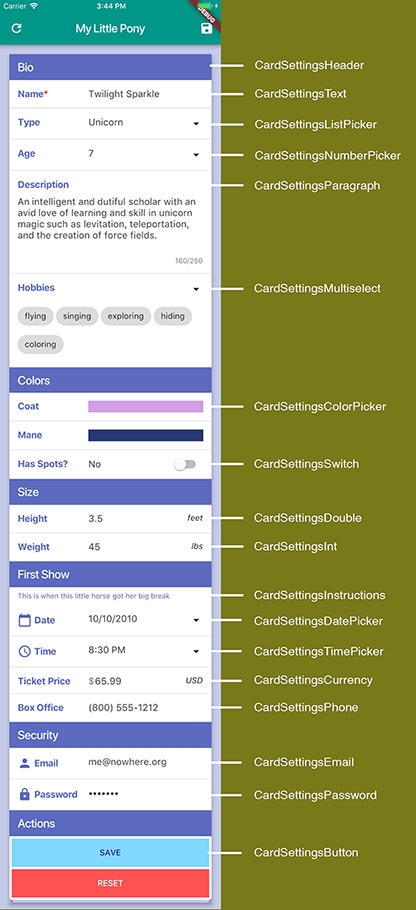
Task: Click the Hobbies field label
Action: coord(37,288)
